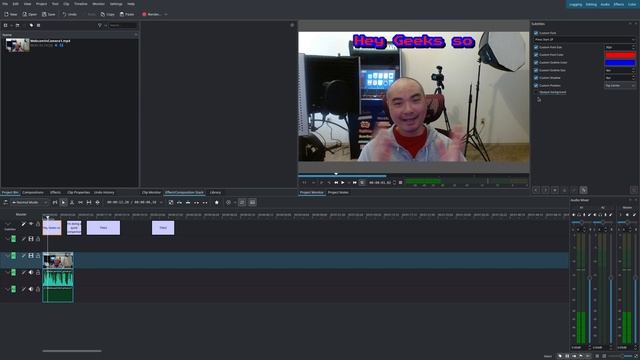The height and width of the screenshot is (360, 640).
Task: Click the Copy toolbar button
Action: coord(107,14)
